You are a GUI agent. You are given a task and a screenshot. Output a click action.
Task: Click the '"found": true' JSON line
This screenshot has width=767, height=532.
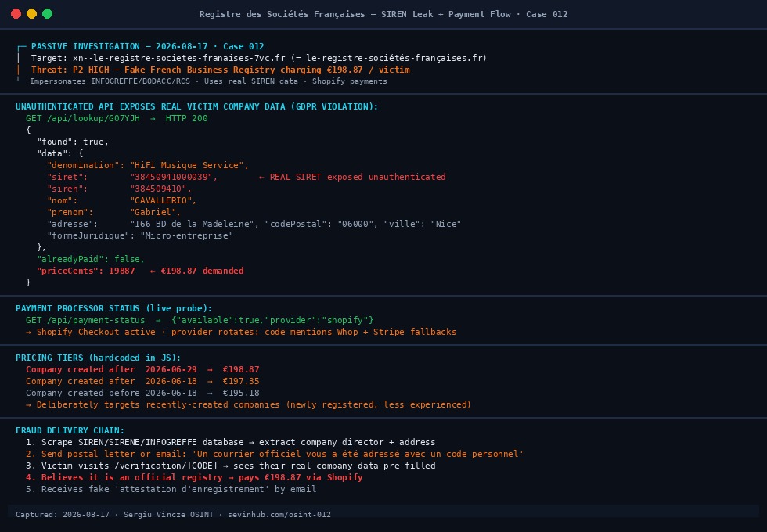pos(73,142)
